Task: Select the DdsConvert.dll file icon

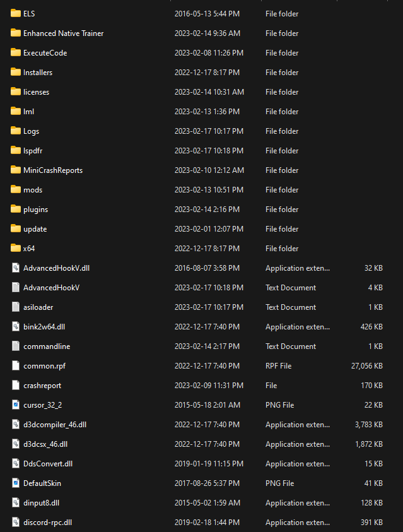Action: click(16, 463)
